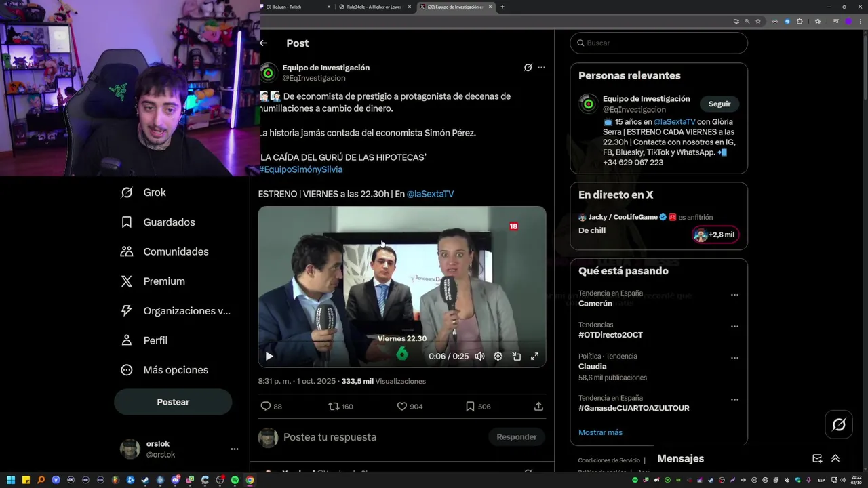Close the Equipo de Investigación tab
The width and height of the screenshot is (868, 488).
490,7
